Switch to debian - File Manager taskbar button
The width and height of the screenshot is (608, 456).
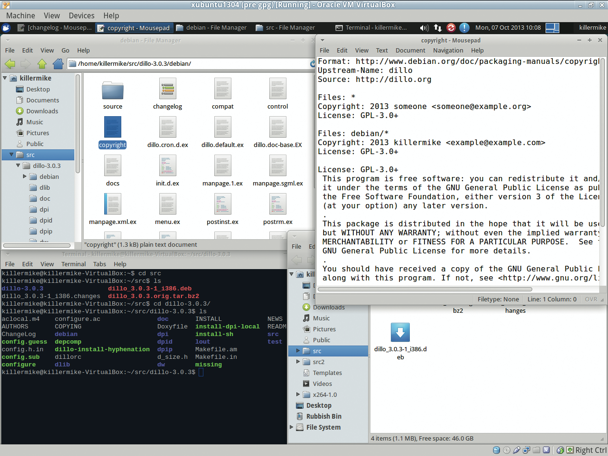pos(211,28)
